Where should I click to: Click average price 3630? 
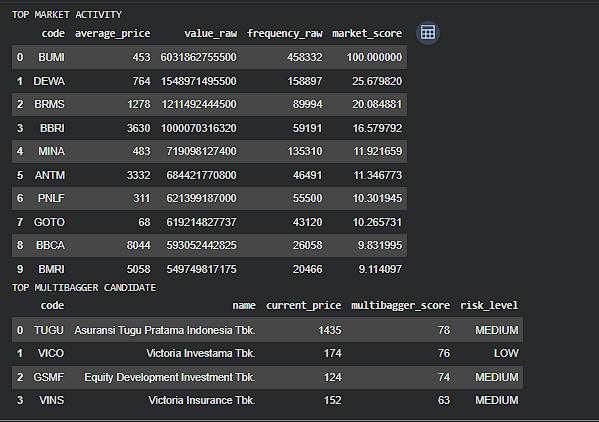pos(138,128)
